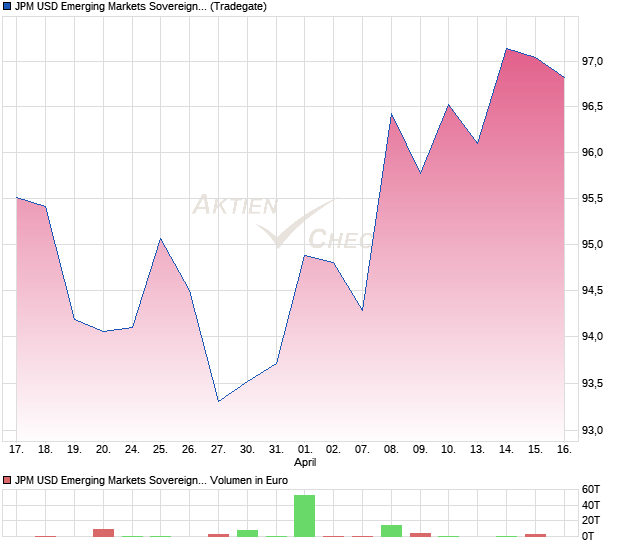Click the price peak at date 14.
This screenshot has height=546, width=620.
coord(507,49)
